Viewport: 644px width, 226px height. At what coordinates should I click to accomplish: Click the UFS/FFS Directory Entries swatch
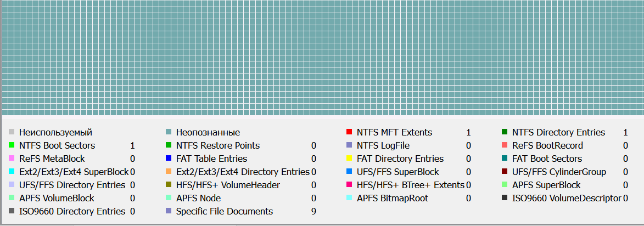click(12, 184)
